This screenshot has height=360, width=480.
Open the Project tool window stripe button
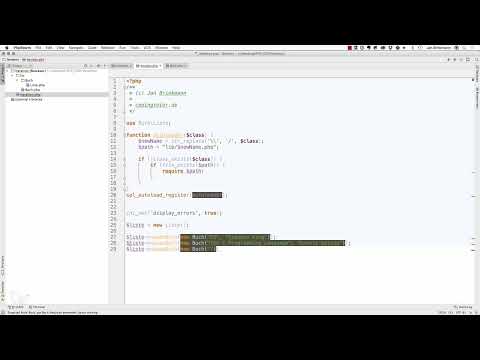point(2,73)
